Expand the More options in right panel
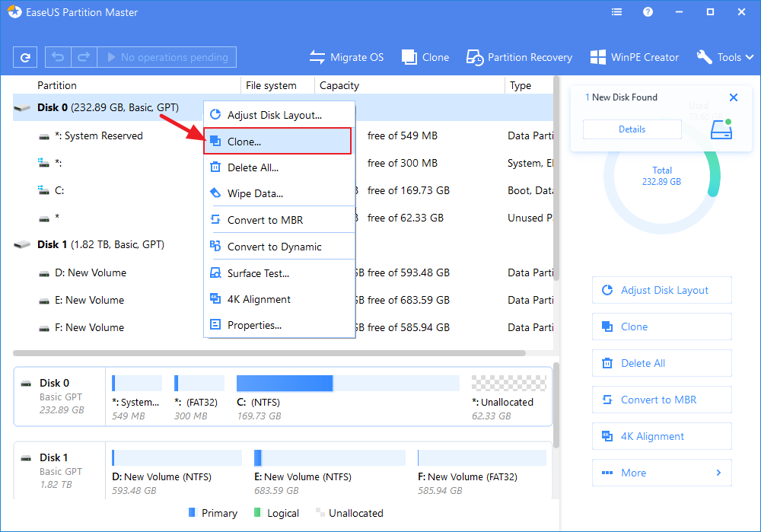Viewport: 761px width, 532px height. pos(661,473)
